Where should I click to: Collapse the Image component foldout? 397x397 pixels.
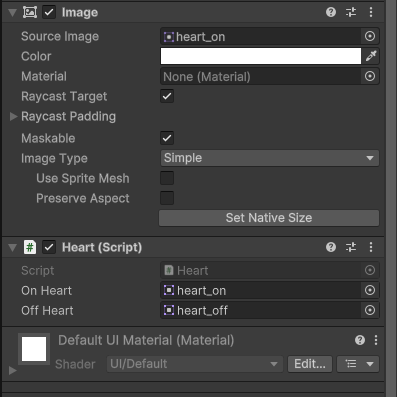click(x=13, y=13)
